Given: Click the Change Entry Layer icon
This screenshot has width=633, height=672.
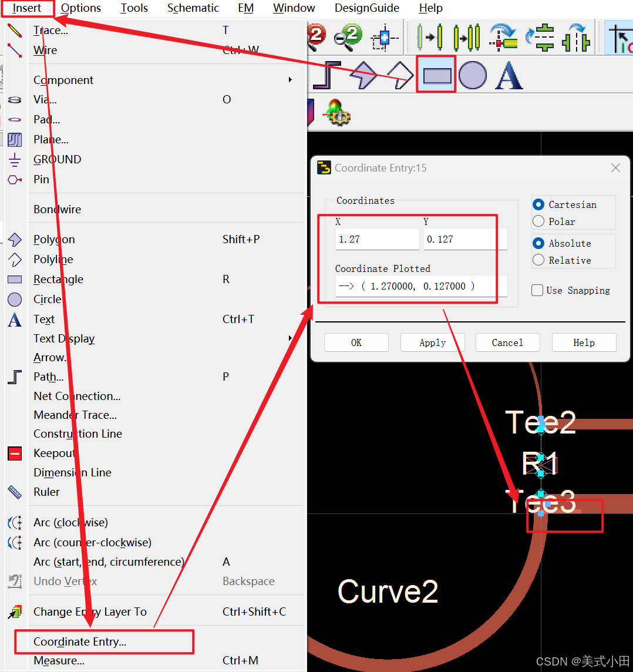Looking at the screenshot, I should point(15,612).
